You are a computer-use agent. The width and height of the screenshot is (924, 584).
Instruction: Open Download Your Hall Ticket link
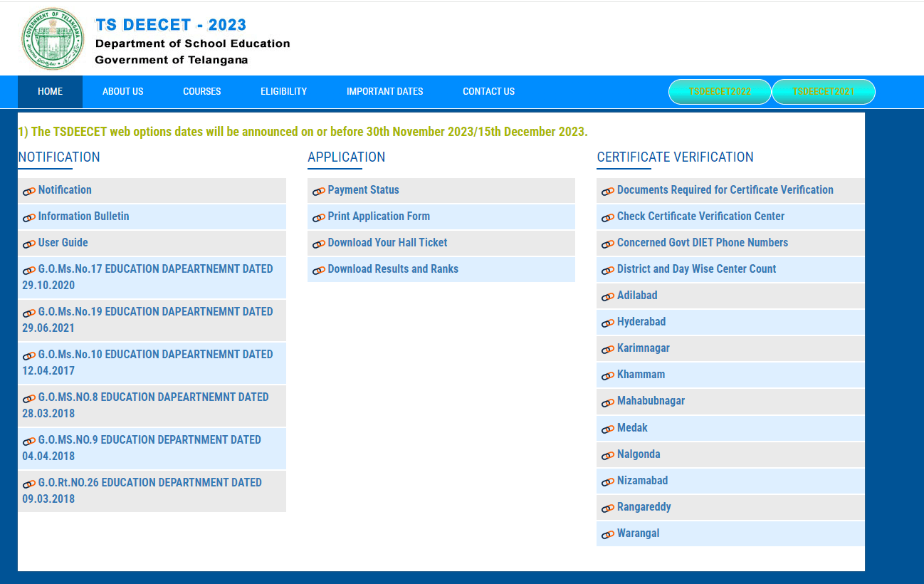[387, 243]
